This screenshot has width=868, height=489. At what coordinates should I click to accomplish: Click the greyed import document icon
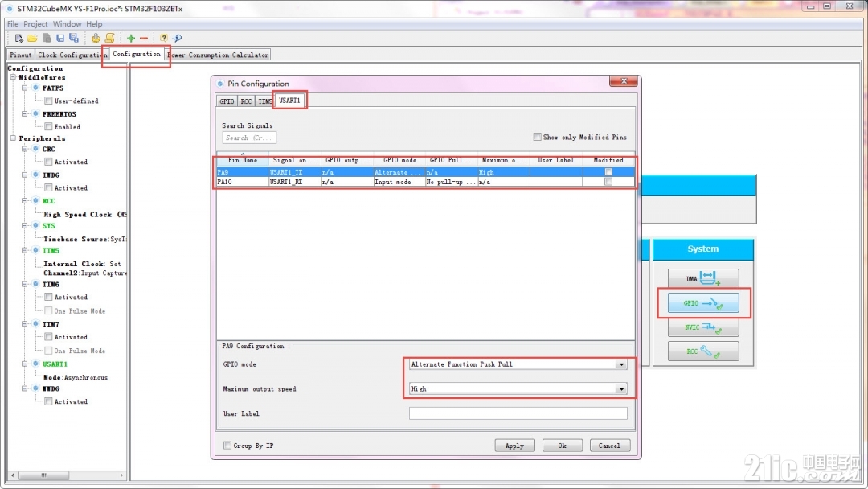click(47, 39)
